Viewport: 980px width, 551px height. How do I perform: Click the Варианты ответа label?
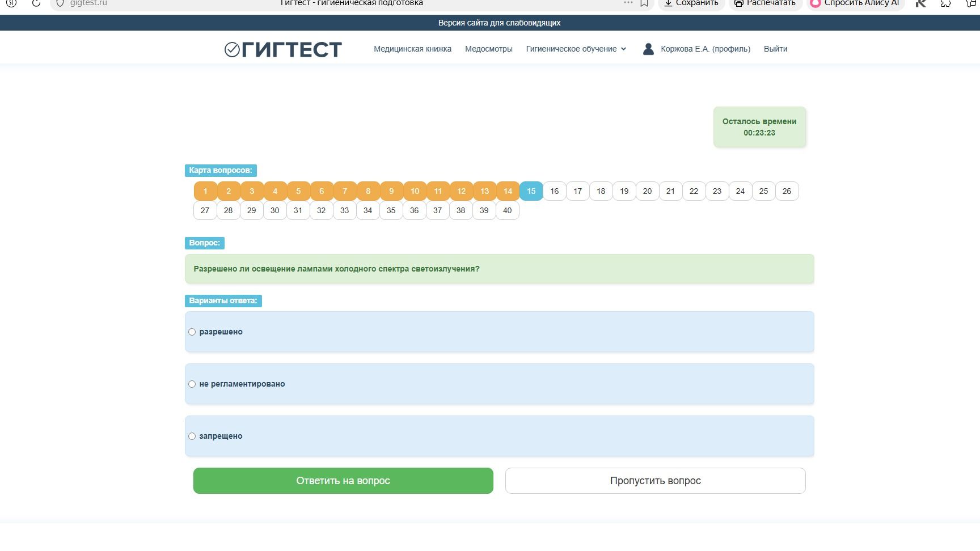coord(223,300)
